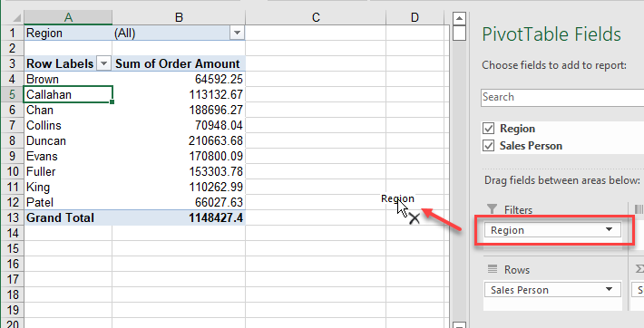Click the Filters area funnel icon
This screenshot has width=644, height=328.
[492, 209]
